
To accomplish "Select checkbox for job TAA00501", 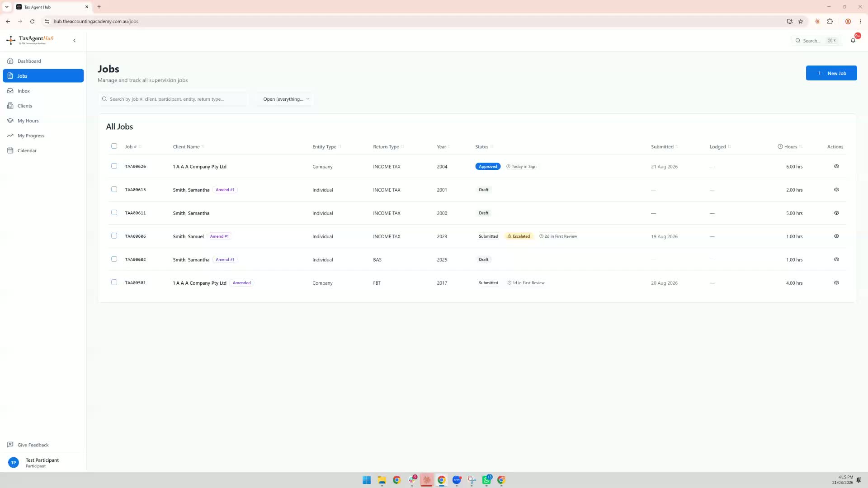I will pos(114,282).
